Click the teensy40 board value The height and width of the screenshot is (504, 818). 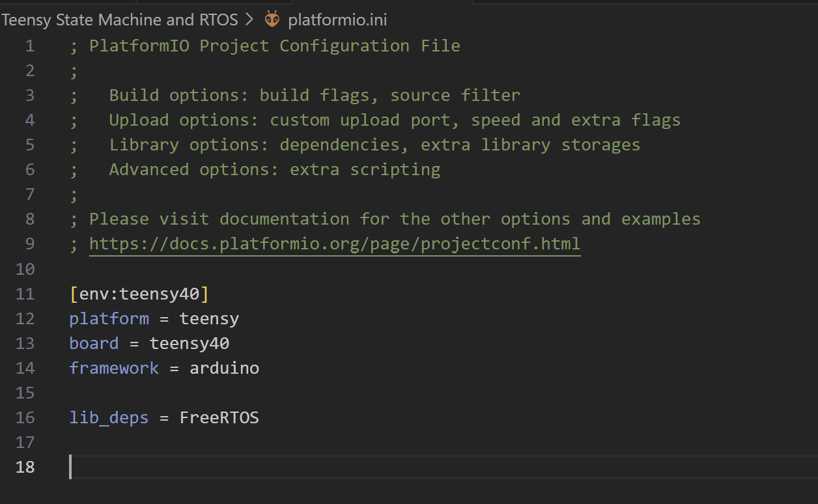point(190,343)
